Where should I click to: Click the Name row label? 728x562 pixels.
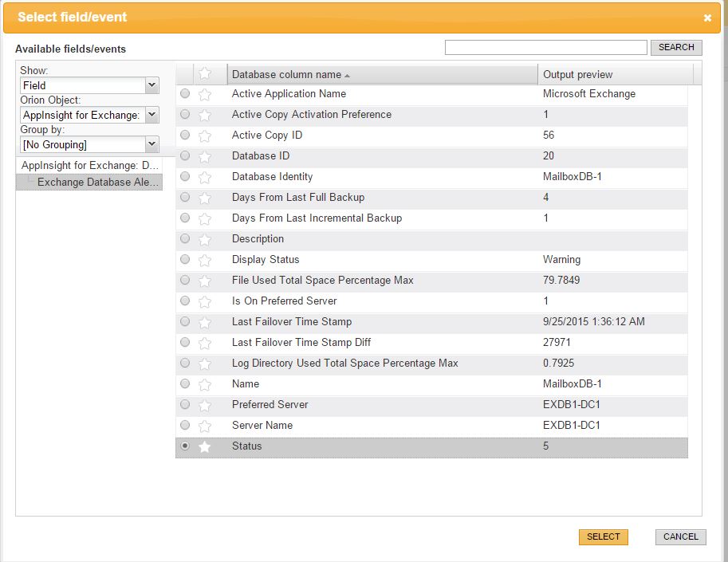pyautogui.click(x=246, y=383)
